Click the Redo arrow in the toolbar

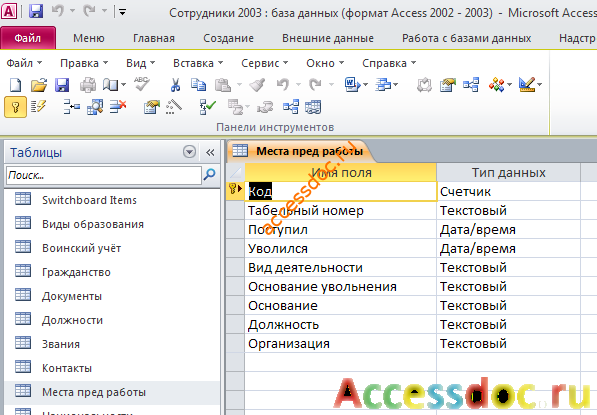click(315, 85)
